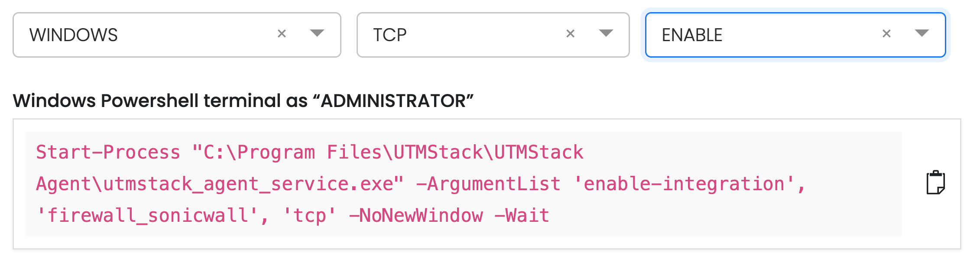Click the -Wait flag in command
Screen dimensions: 980x266
pyautogui.click(x=522, y=215)
